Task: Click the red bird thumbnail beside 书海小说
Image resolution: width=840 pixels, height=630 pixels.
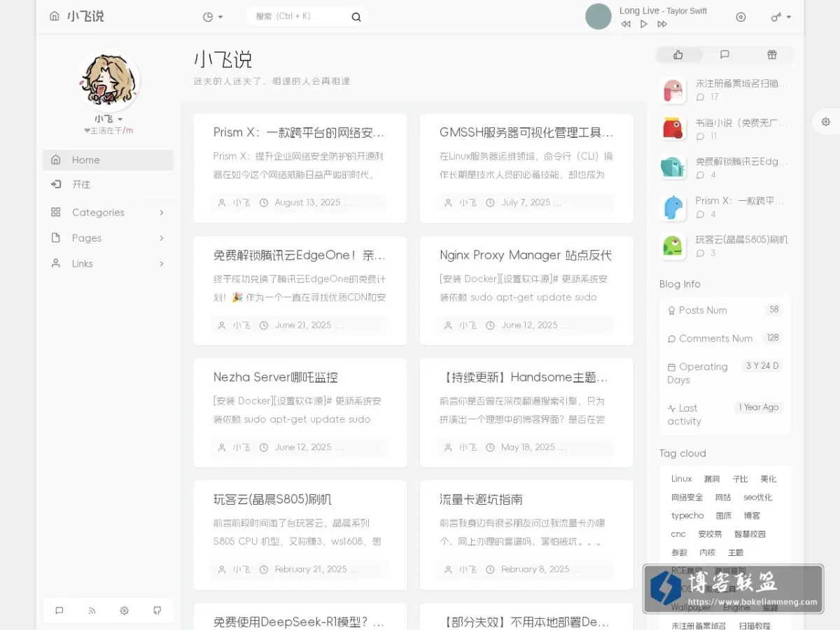Action: [673, 129]
